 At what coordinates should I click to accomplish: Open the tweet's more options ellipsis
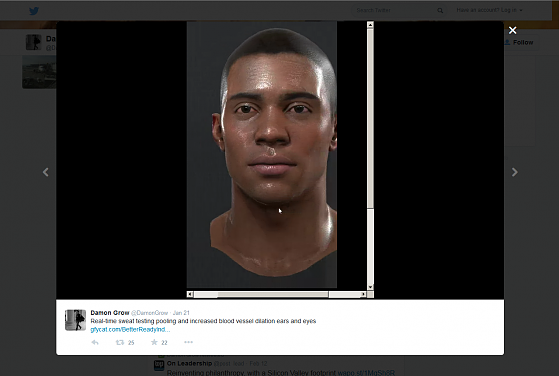(188, 342)
